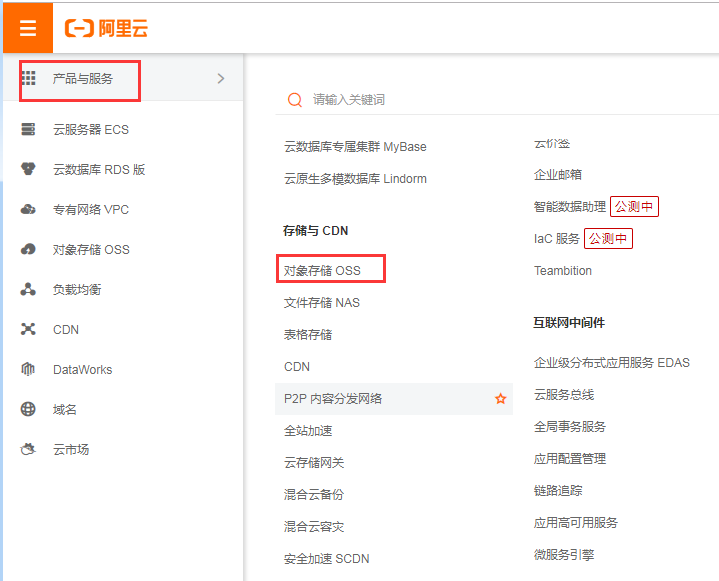Image resolution: width=719 pixels, height=581 pixels.
Task: Open 负载均衡 in sidebar
Action: (x=77, y=289)
